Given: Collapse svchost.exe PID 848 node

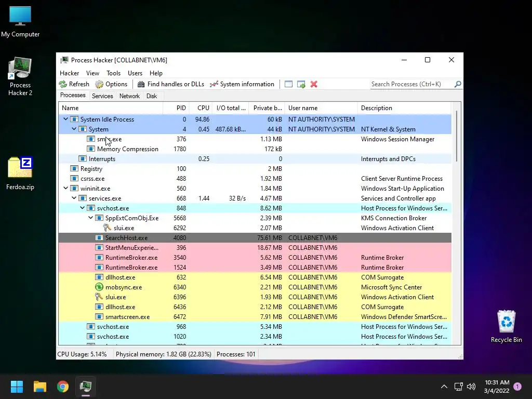Looking at the screenshot, I should [x=82, y=208].
